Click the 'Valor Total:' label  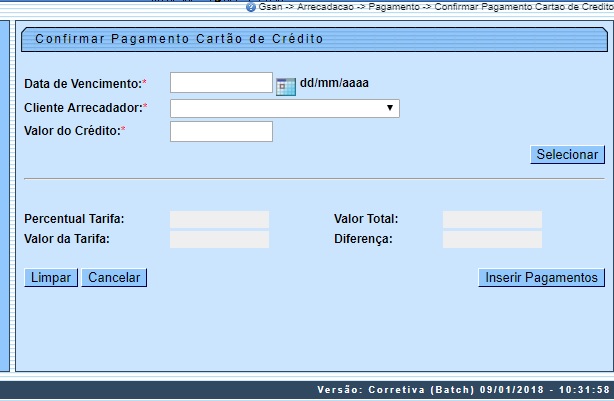pyautogui.click(x=366, y=219)
